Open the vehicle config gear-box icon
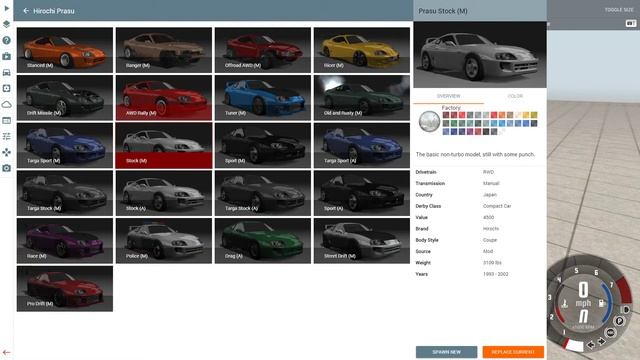Image resolution: width=640 pixels, height=360 pixels. coord(7,88)
